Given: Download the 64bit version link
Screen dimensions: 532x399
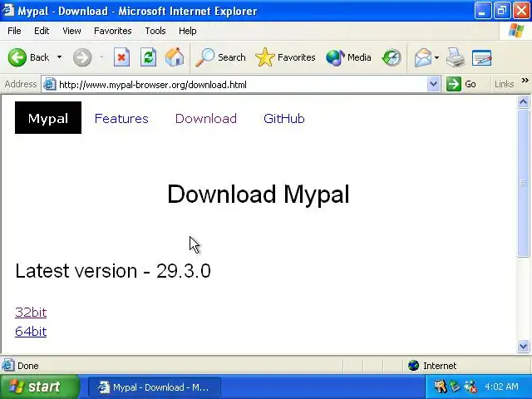Looking at the screenshot, I should click(x=31, y=332).
